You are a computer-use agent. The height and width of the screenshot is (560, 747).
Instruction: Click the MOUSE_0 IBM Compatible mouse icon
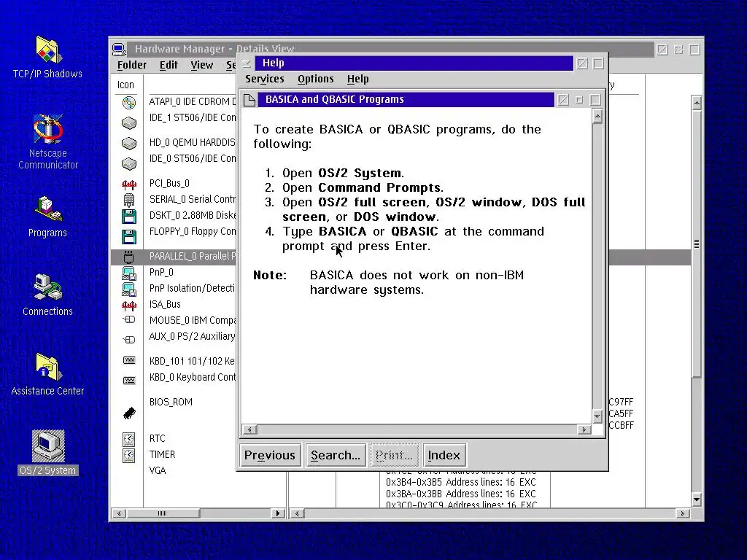click(x=128, y=319)
